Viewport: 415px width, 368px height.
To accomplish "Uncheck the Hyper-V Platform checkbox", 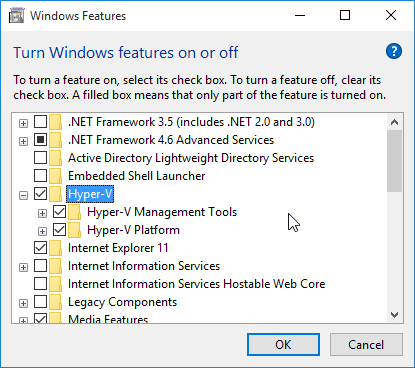I will coord(59,230).
